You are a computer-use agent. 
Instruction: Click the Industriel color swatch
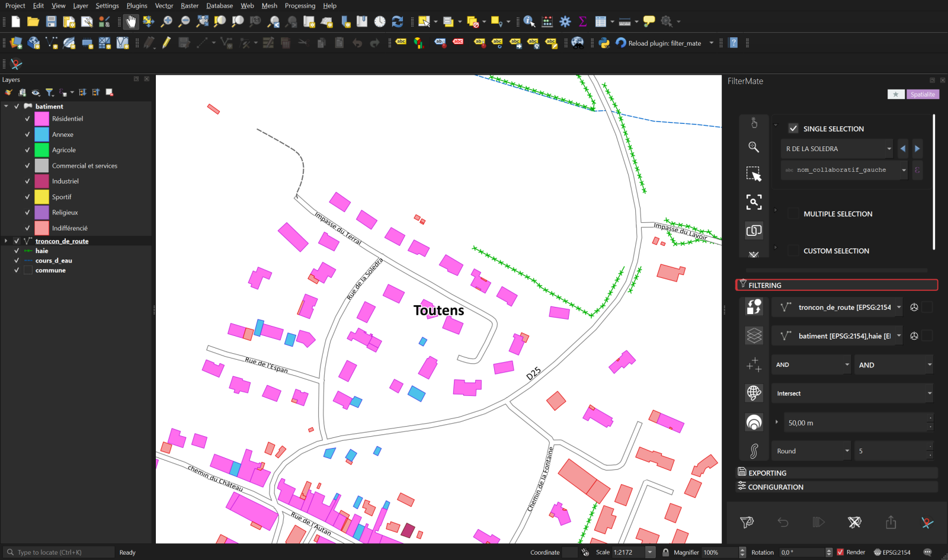click(x=41, y=181)
